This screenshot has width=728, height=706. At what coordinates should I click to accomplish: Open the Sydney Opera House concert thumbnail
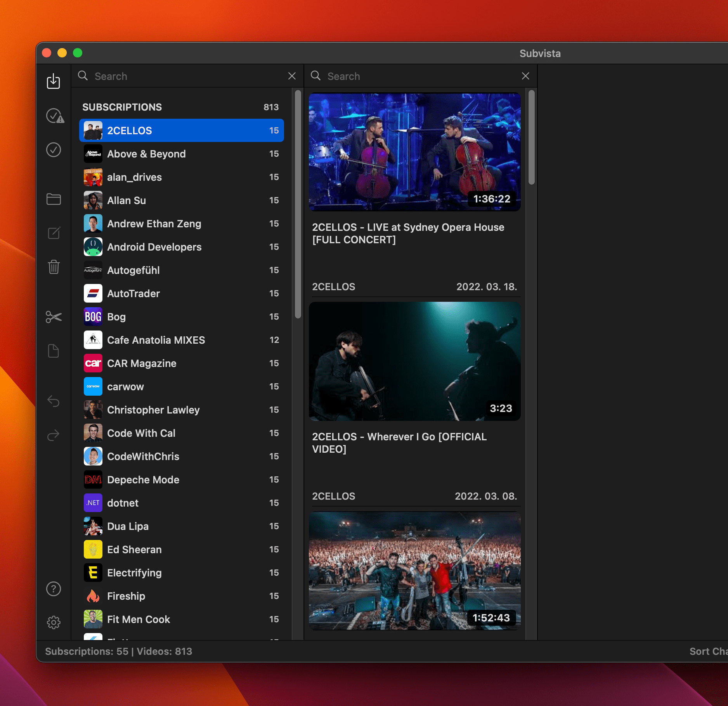414,152
